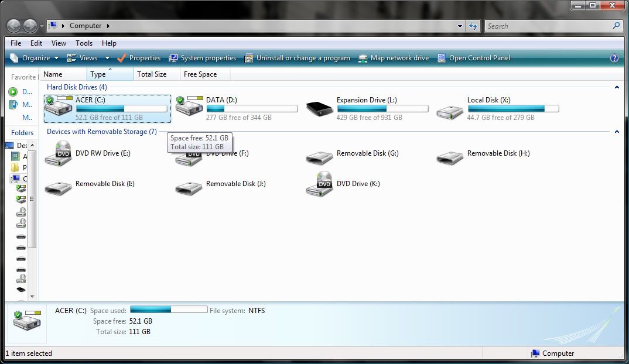Select Removable Disk (H:) icon
This screenshot has width=629, height=364.
(450, 157)
